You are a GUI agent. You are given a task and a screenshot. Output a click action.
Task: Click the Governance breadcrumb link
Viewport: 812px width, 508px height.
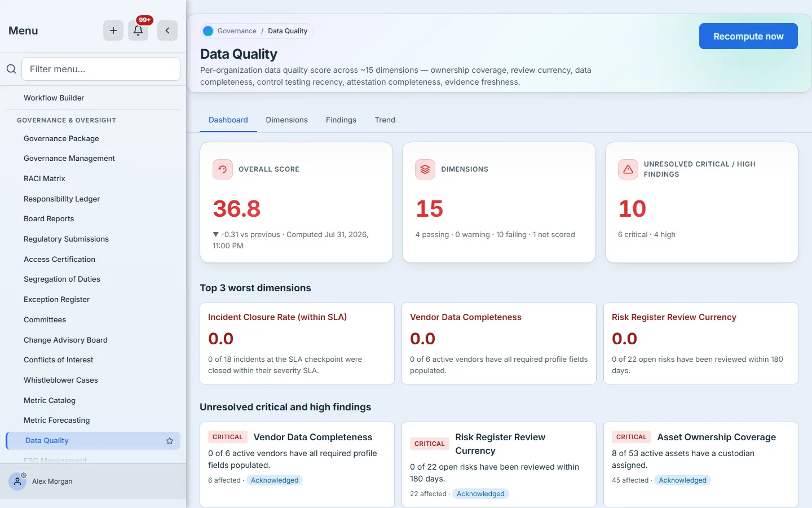click(x=237, y=31)
